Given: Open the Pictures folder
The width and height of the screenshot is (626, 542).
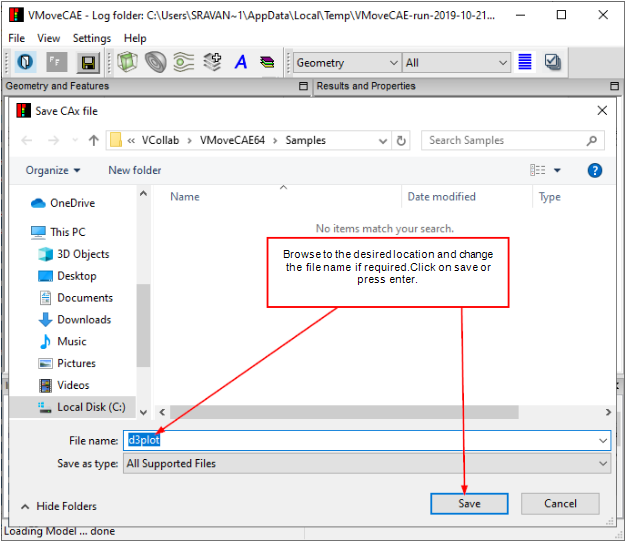Looking at the screenshot, I should (67, 364).
